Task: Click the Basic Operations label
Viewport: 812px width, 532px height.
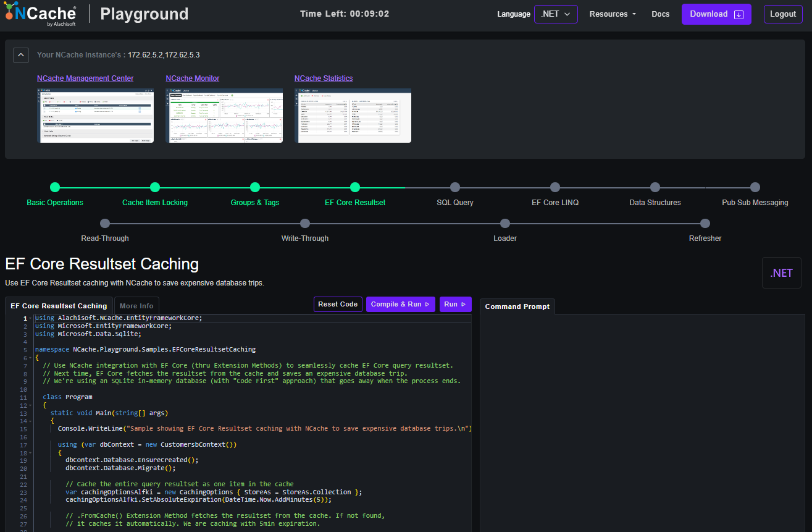Action: click(x=55, y=203)
